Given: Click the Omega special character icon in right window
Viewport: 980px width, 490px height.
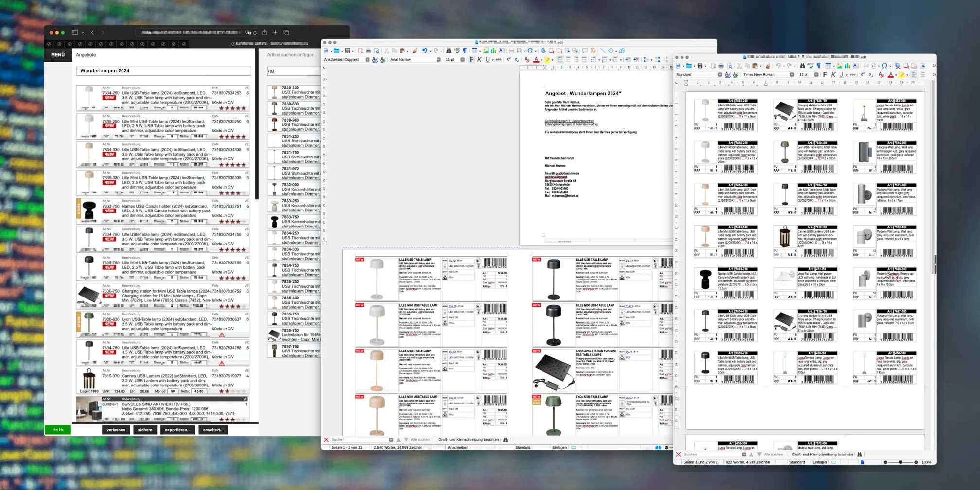Looking at the screenshot, I should click(884, 66).
